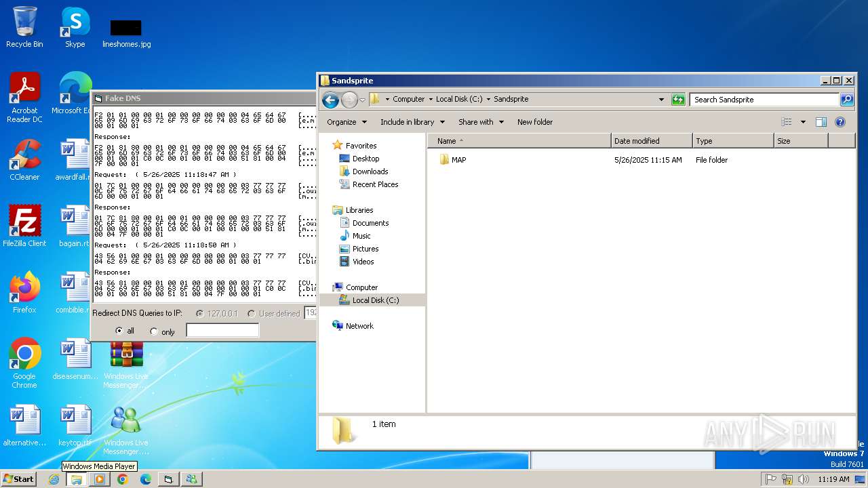Open Acrobat Reader DC shortcut
This screenshot has width=868, height=488.
tap(24, 98)
